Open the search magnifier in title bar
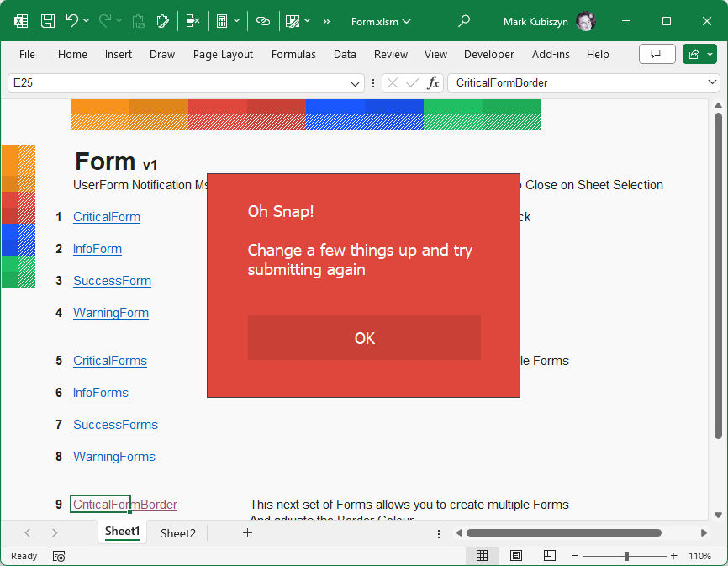This screenshot has width=728, height=566. [x=464, y=21]
